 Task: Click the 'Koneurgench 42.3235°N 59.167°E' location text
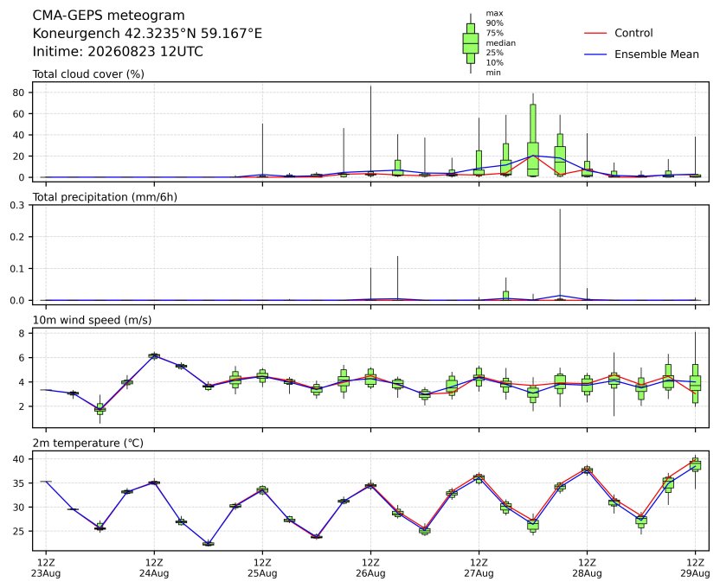(147, 34)
